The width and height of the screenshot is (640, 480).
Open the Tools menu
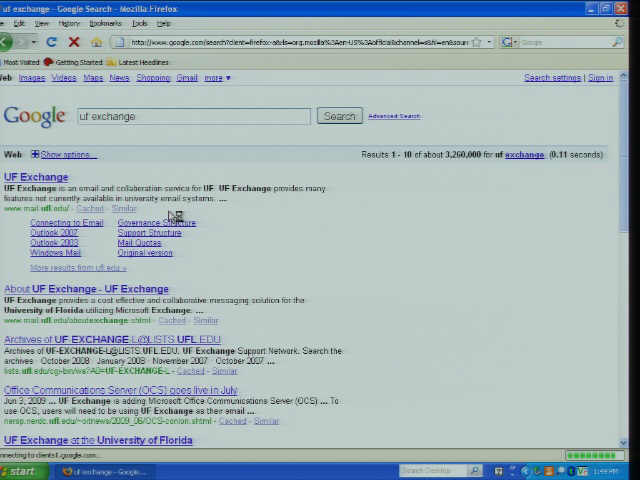pos(139,24)
